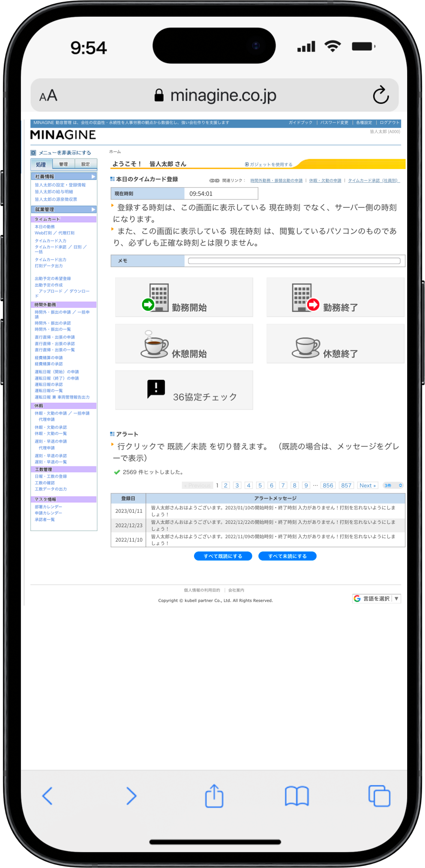Open the 言語を選択 language dropdown

coord(376,598)
